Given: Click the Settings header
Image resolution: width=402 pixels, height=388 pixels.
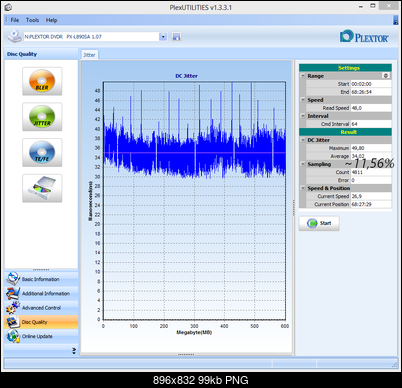Looking at the screenshot, I should (345, 68).
